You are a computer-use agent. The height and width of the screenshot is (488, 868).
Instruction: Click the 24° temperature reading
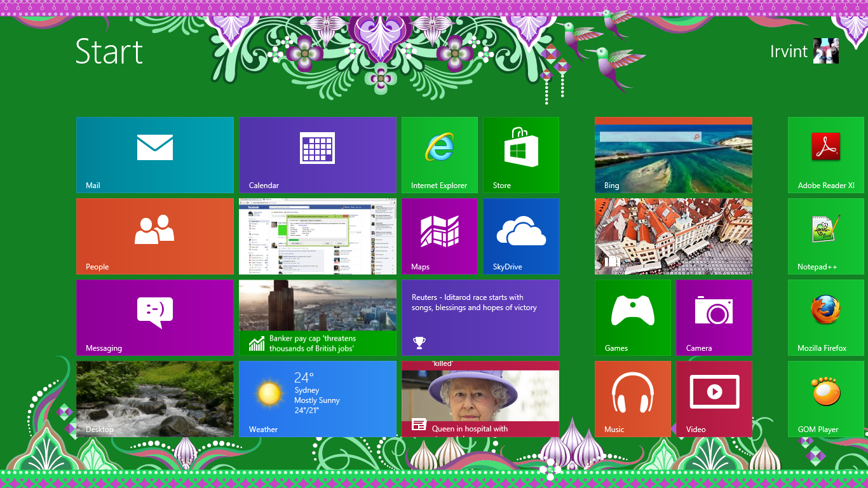pyautogui.click(x=304, y=378)
